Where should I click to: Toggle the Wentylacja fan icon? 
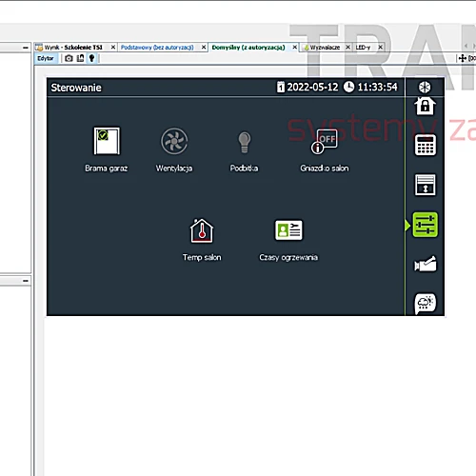tap(174, 141)
